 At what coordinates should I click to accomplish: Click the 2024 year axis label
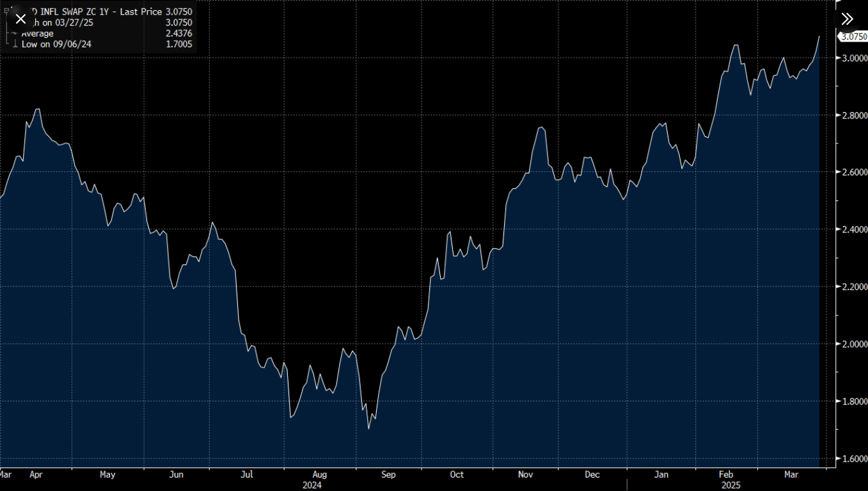point(312,485)
